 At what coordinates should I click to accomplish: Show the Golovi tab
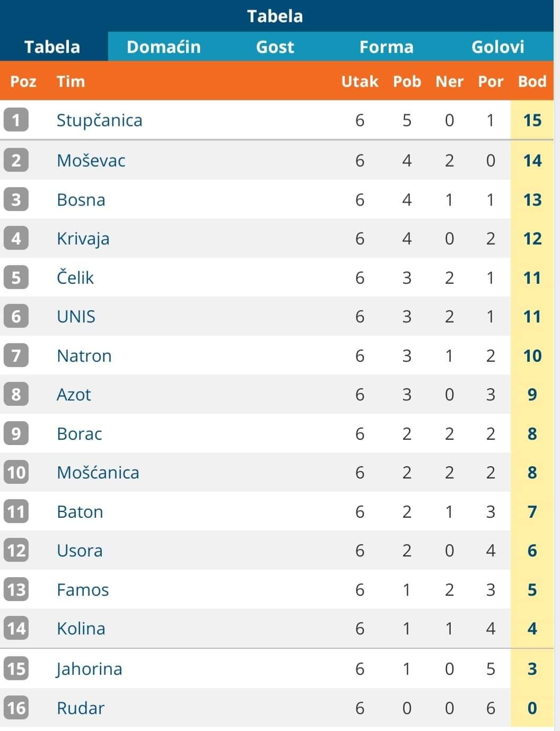click(x=497, y=47)
